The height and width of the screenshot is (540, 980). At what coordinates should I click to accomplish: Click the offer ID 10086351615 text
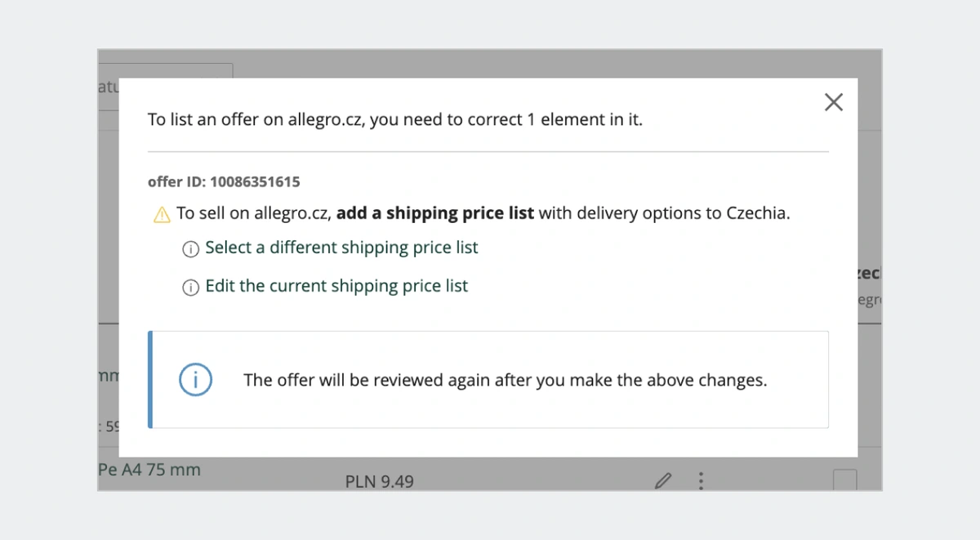[x=224, y=182]
